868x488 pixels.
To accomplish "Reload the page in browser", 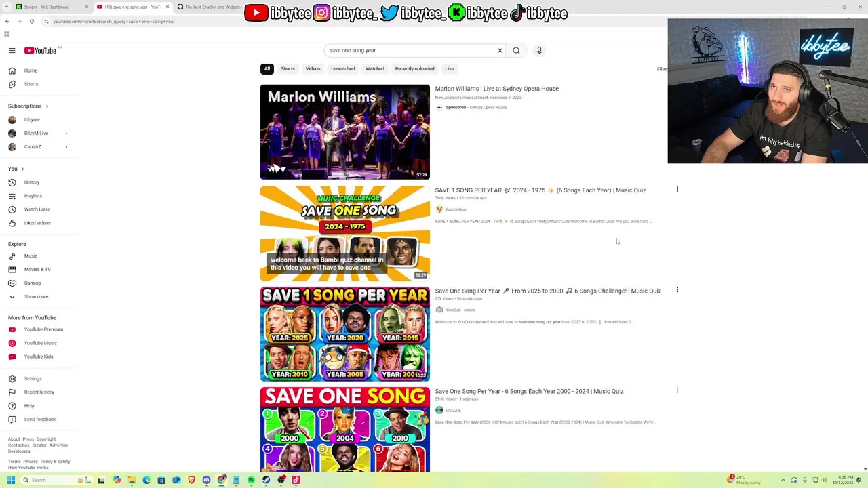I will pyautogui.click(x=31, y=22).
